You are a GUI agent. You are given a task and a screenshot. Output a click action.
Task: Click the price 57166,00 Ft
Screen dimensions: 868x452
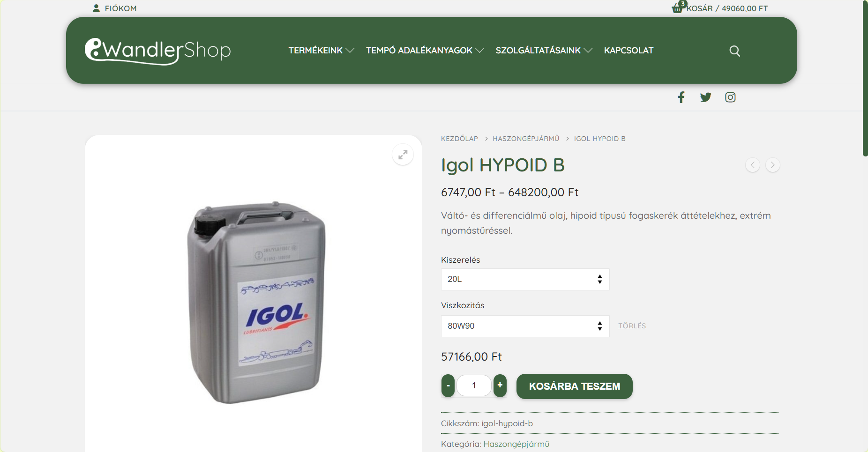pyautogui.click(x=471, y=357)
